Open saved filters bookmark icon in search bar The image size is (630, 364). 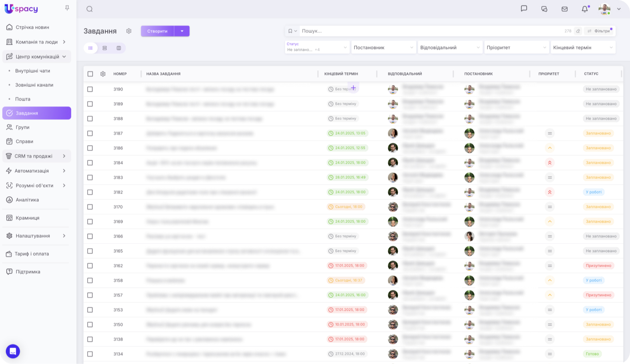[x=292, y=31]
